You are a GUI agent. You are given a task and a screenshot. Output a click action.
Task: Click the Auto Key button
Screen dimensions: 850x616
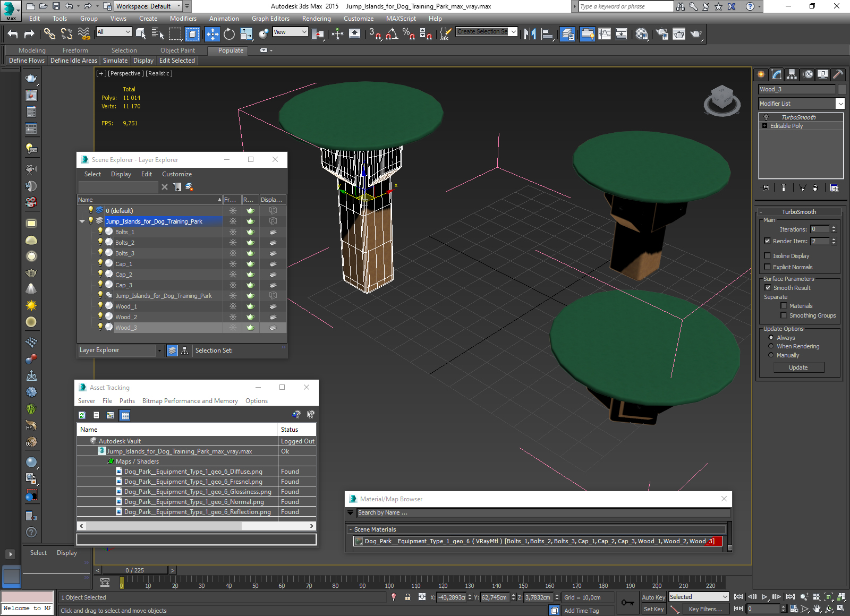653,597
